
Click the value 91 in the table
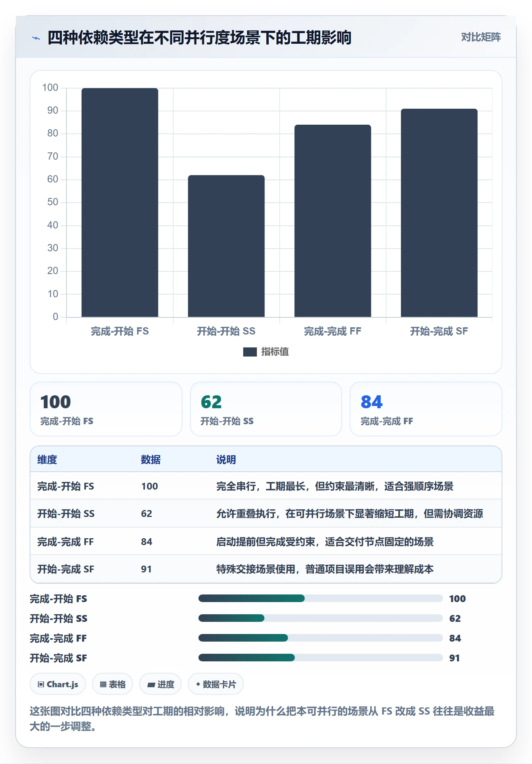click(x=146, y=569)
